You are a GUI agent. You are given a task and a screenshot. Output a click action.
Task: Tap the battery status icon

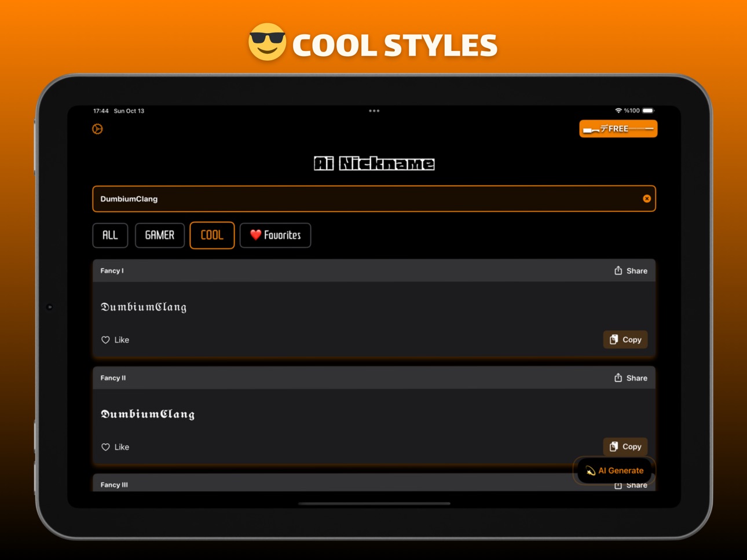click(x=649, y=111)
